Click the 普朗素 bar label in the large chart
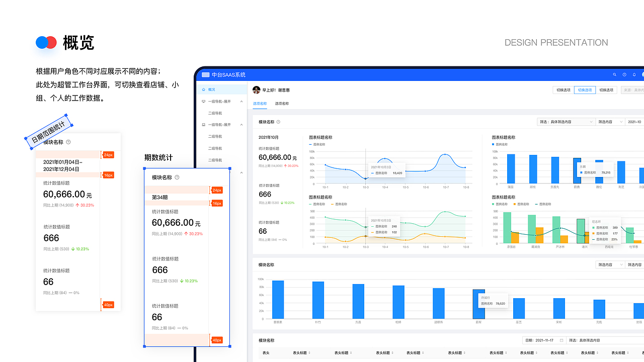This screenshot has width=644, height=362. 278,322
